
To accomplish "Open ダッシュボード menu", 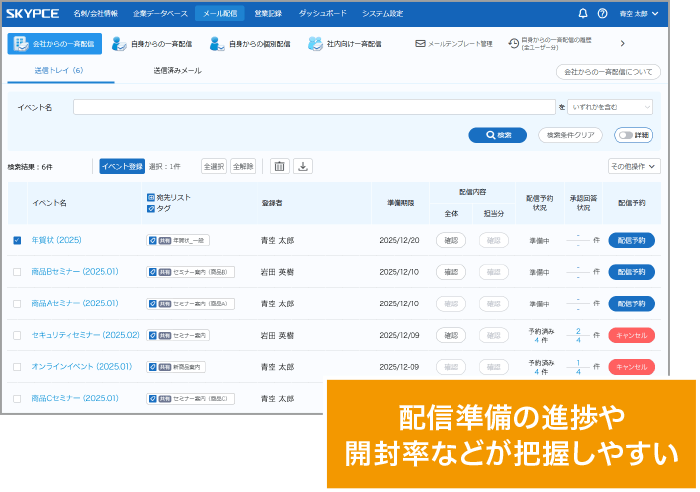I will tap(322, 13).
